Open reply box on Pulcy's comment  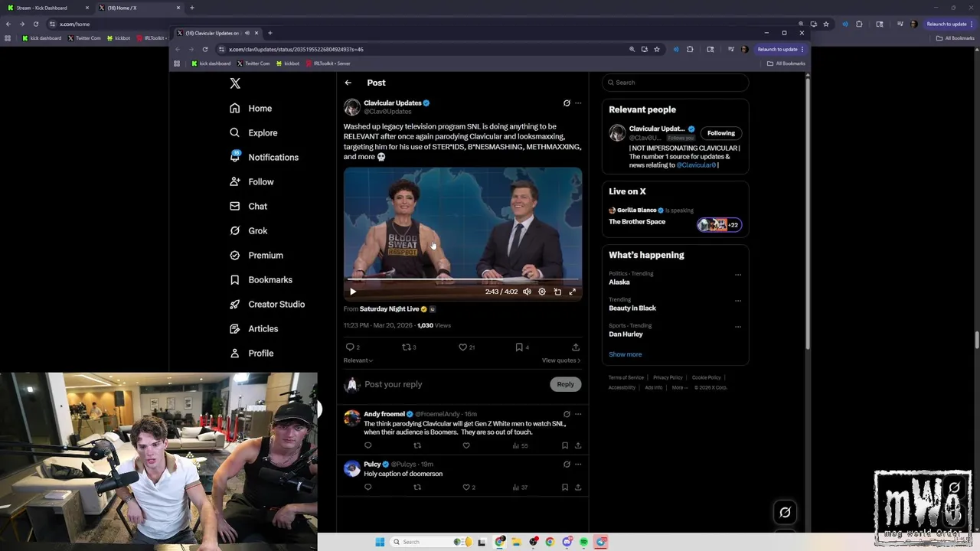pos(368,487)
